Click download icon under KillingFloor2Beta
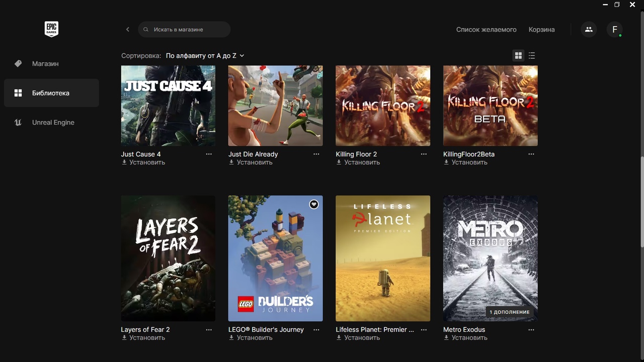Screen dimensions: 644x362 click(x=446, y=162)
